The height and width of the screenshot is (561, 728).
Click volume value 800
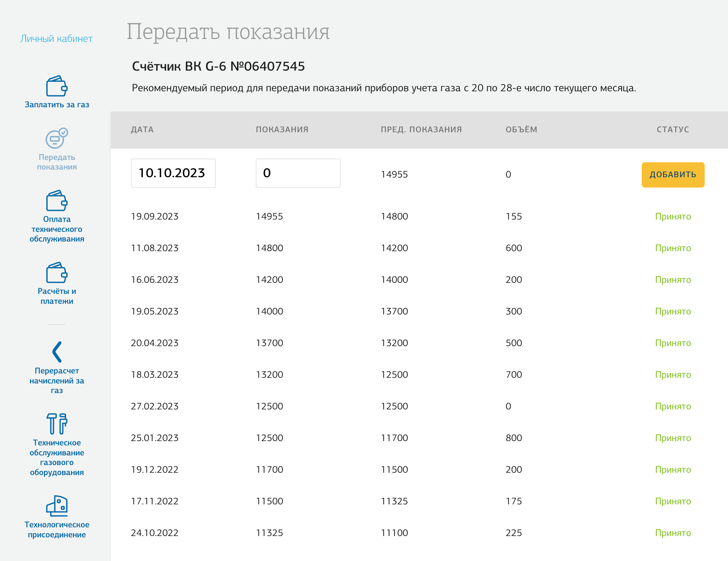[x=514, y=438]
